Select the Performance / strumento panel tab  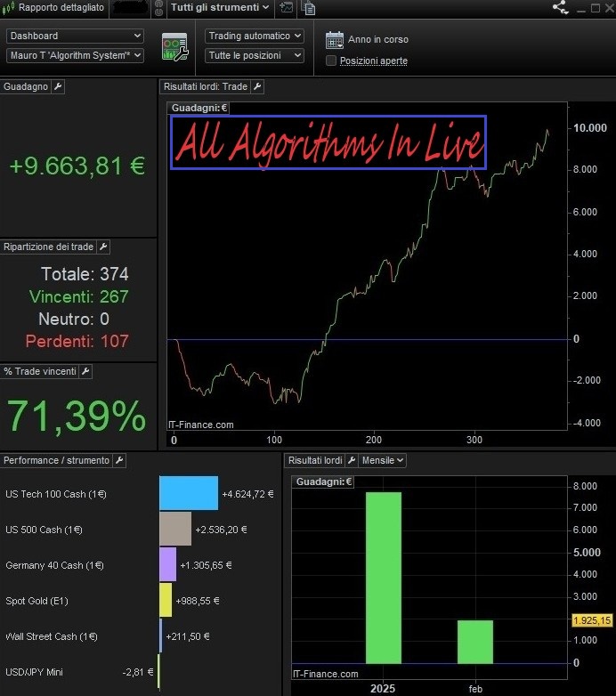56,460
